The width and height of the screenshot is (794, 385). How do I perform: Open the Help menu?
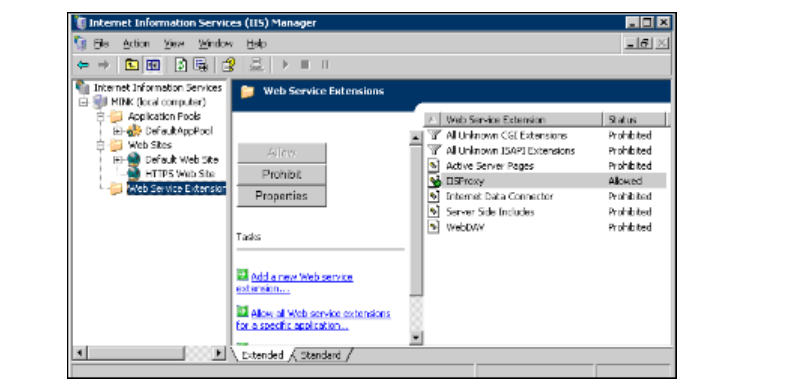(257, 44)
